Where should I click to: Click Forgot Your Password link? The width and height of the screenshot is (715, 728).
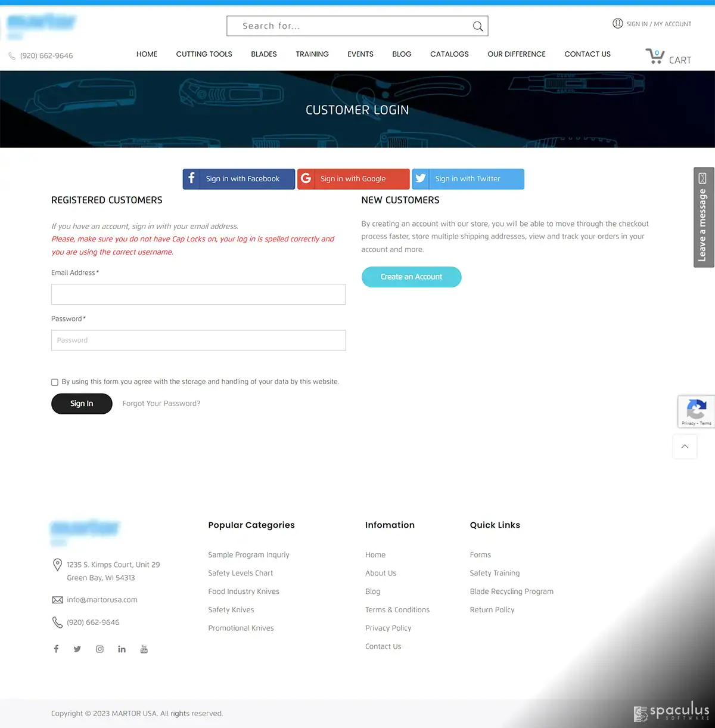[x=161, y=404]
